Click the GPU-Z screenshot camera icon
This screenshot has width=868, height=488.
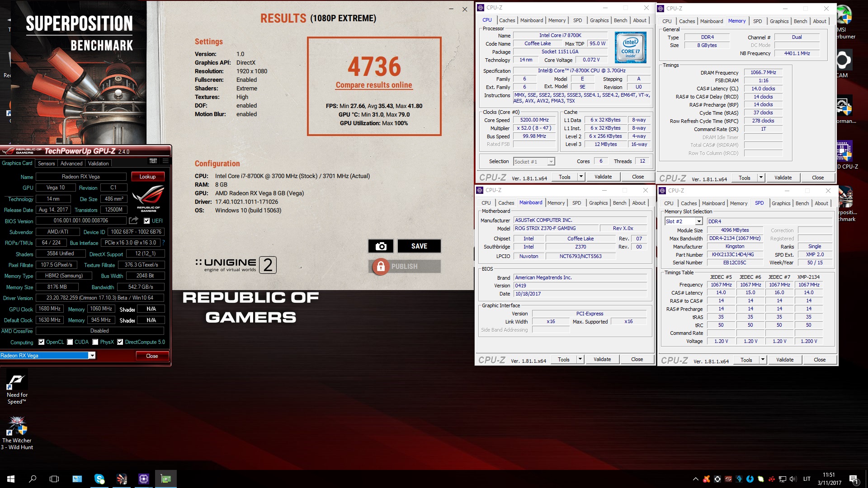[153, 161]
